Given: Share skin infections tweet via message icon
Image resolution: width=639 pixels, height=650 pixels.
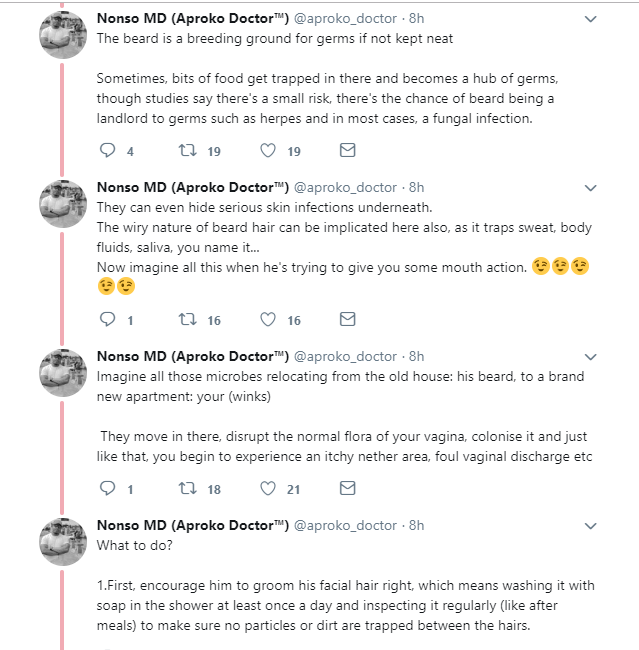Looking at the screenshot, I should point(347,320).
